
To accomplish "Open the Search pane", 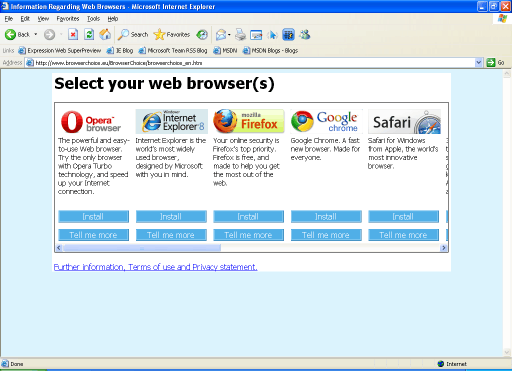I will click(x=133, y=34).
